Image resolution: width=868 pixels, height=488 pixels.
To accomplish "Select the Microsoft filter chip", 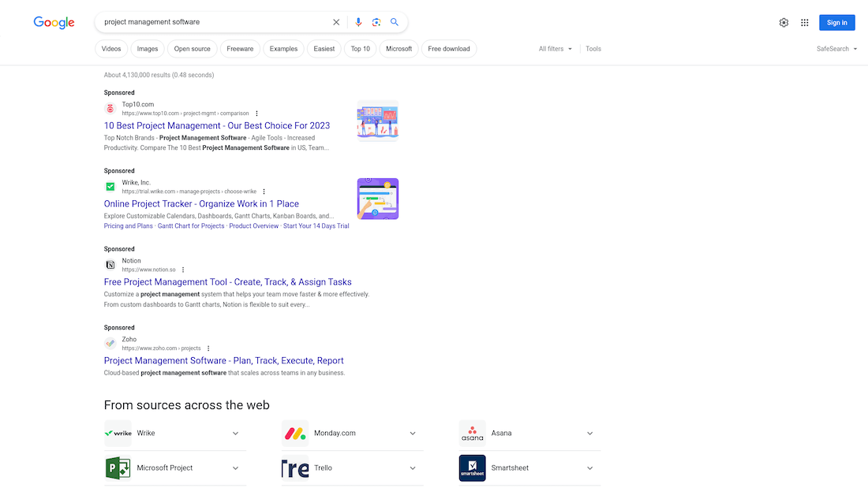I will [398, 49].
